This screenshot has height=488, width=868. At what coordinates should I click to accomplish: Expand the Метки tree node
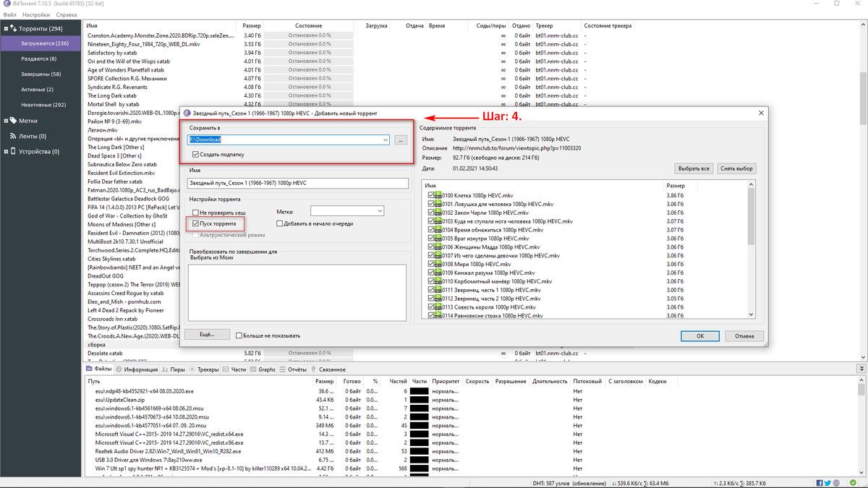(7, 121)
